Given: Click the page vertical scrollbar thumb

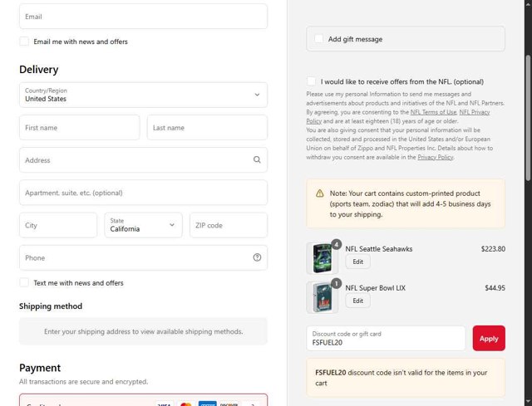Looking at the screenshot, I should 528,119.
